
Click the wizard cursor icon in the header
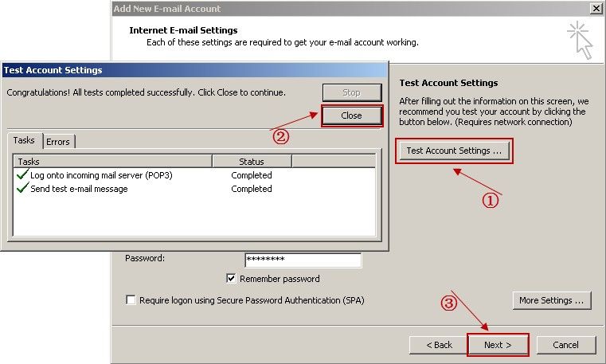point(581,40)
